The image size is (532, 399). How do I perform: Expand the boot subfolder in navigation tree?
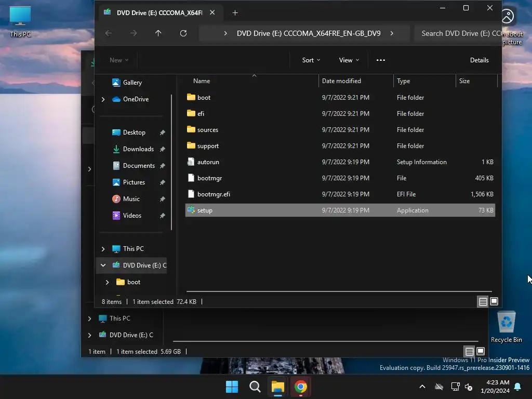pyautogui.click(x=107, y=282)
